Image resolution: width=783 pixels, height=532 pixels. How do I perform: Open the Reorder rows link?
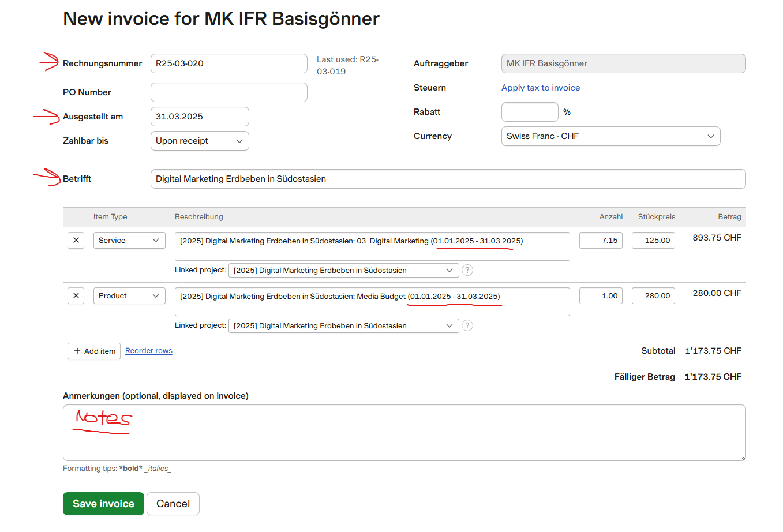pos(149,351)
